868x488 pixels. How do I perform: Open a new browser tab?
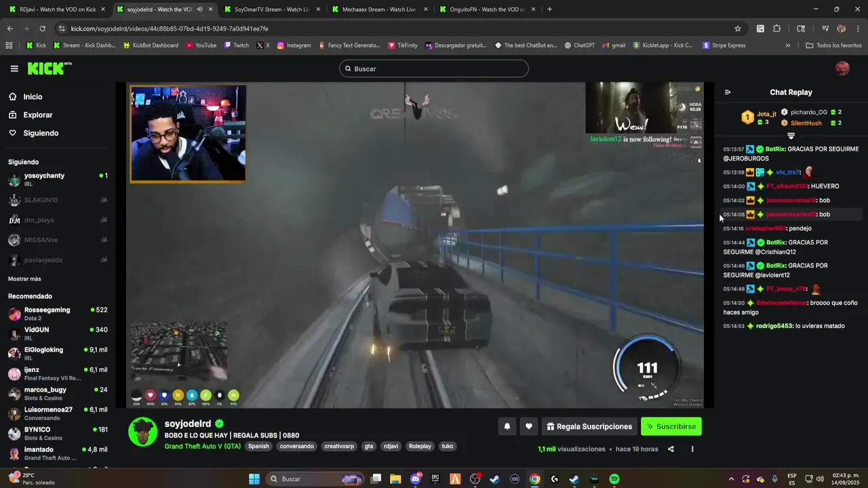pyautogui.click(x=549, y=9)
